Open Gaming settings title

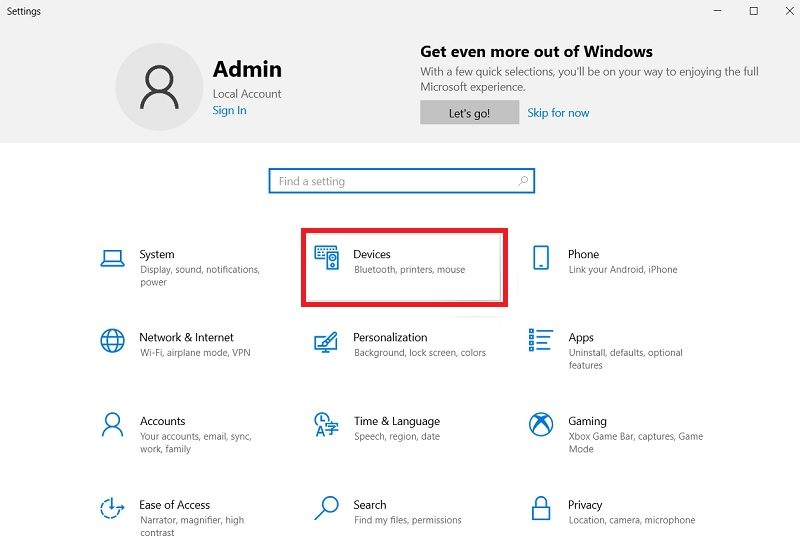pyautogui.click(x=587, y=421)
